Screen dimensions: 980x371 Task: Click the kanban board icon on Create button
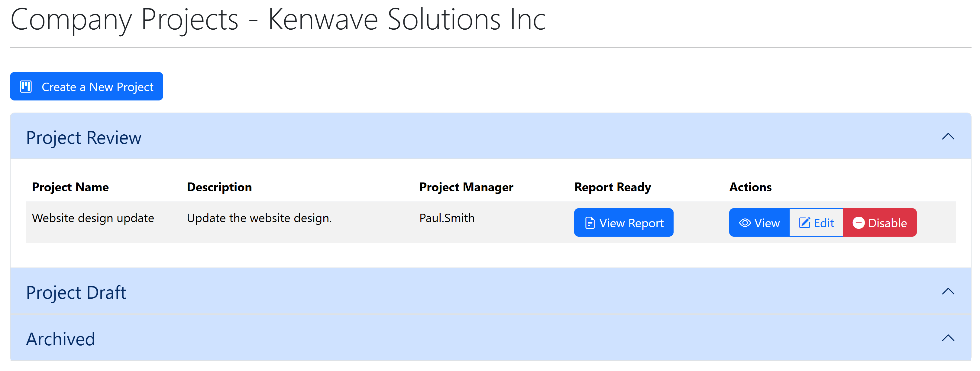[26, 87]
